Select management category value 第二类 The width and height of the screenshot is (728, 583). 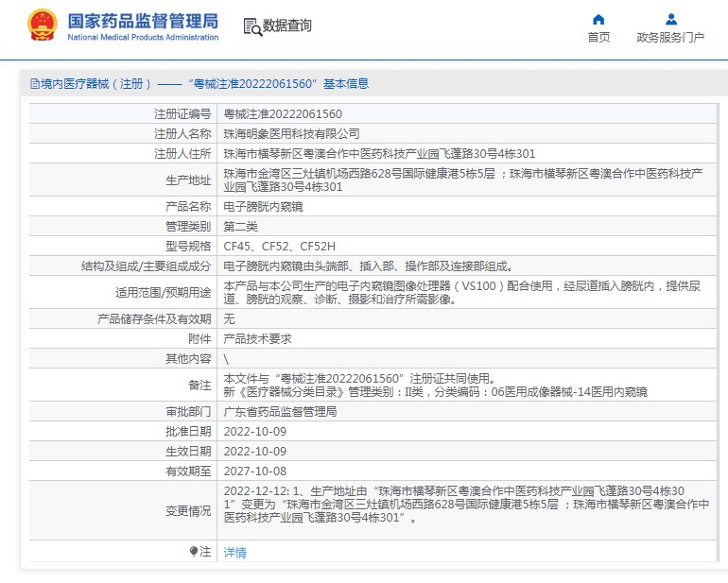[240, 226]
